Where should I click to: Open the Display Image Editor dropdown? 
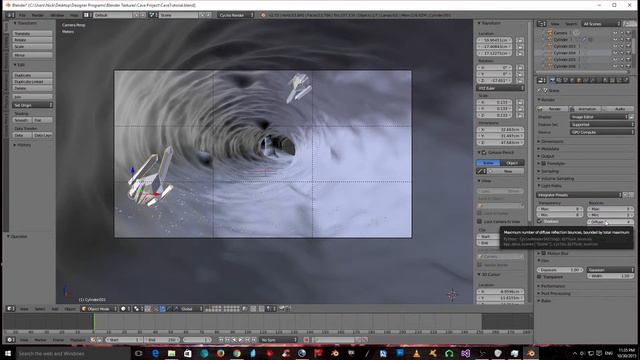(x=599, y=117)
